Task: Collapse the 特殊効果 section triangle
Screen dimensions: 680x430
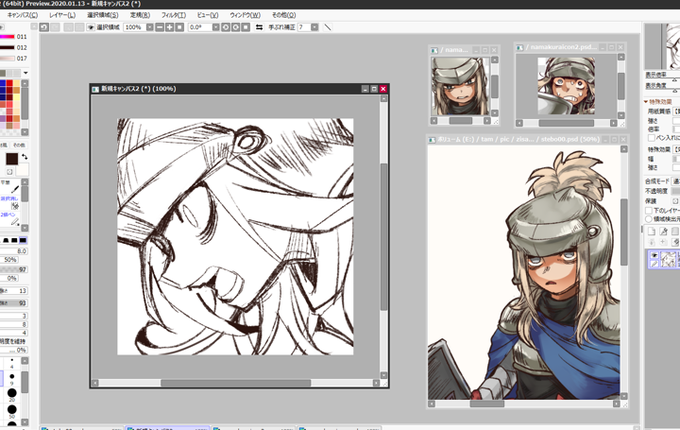Action: click(x=646, y=102)
